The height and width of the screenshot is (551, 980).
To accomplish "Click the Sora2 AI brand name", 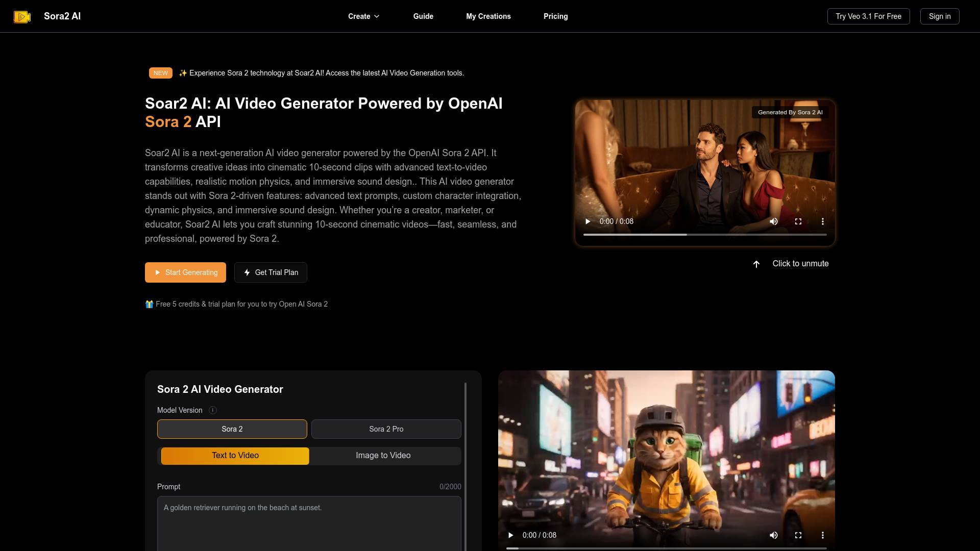I will (62, 16).
